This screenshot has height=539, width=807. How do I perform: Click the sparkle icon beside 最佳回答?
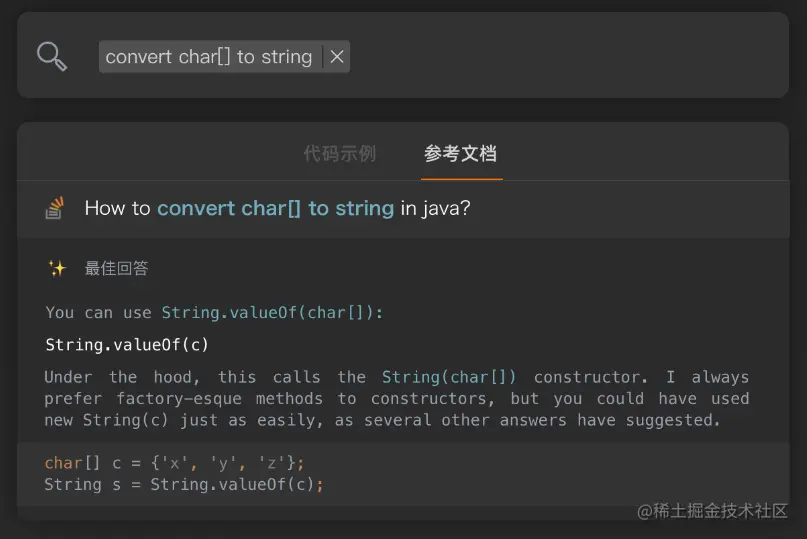(x=56, y=268)
